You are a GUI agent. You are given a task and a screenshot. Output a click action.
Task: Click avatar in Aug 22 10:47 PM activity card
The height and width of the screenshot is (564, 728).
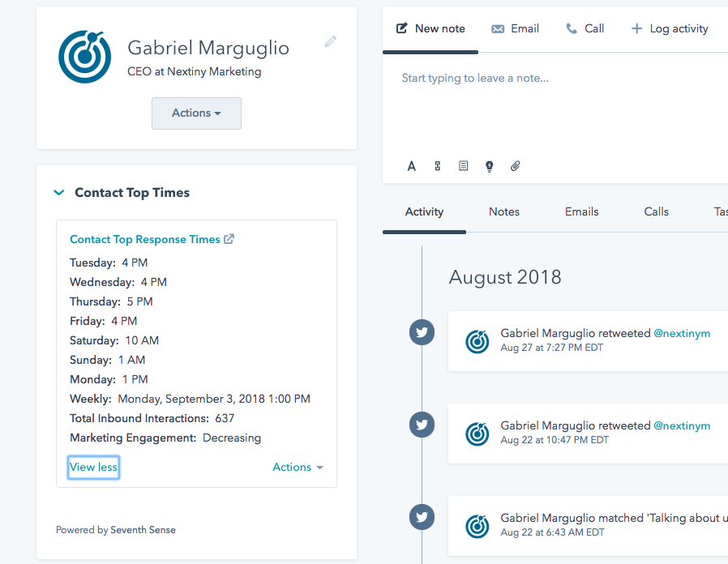477,434
